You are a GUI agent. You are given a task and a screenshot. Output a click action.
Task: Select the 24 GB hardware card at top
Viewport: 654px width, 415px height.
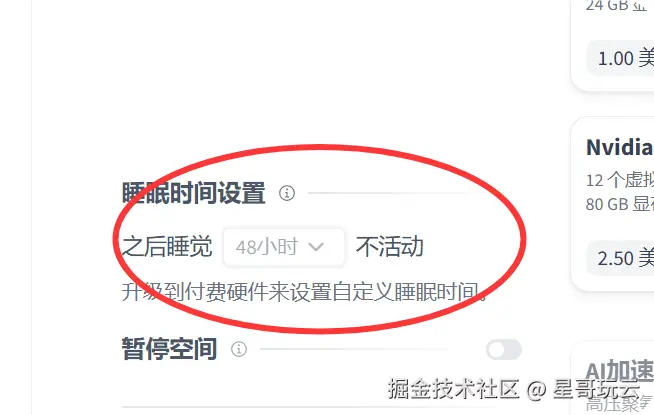pos(613,44)
